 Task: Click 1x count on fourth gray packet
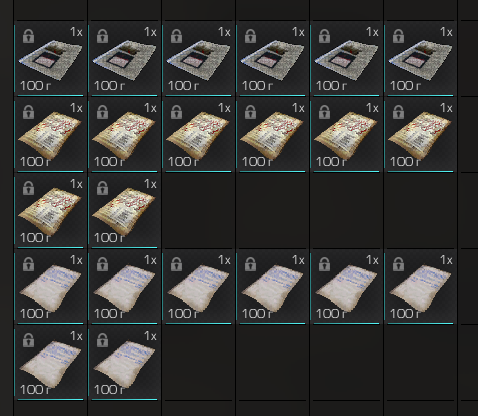(x=298, y=32)
